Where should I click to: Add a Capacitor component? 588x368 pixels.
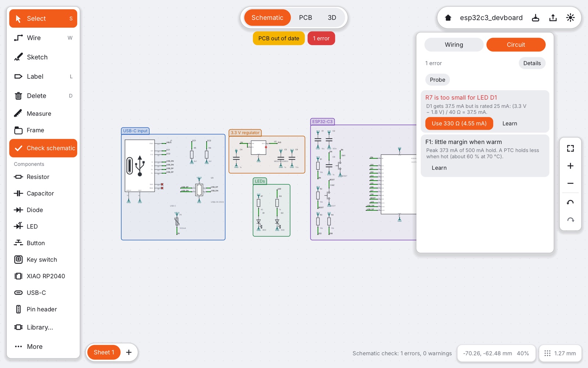43,193
